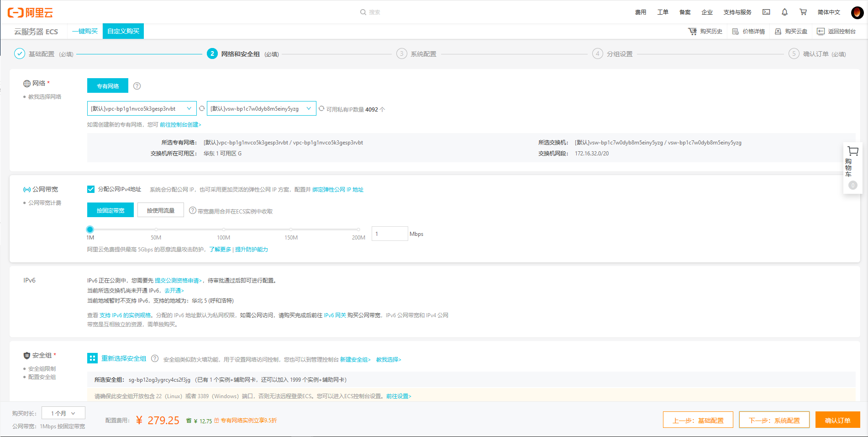This screenshot has height=437, width=868.
Task: Open 前往控制台创建 link
Action: point(180,125)
